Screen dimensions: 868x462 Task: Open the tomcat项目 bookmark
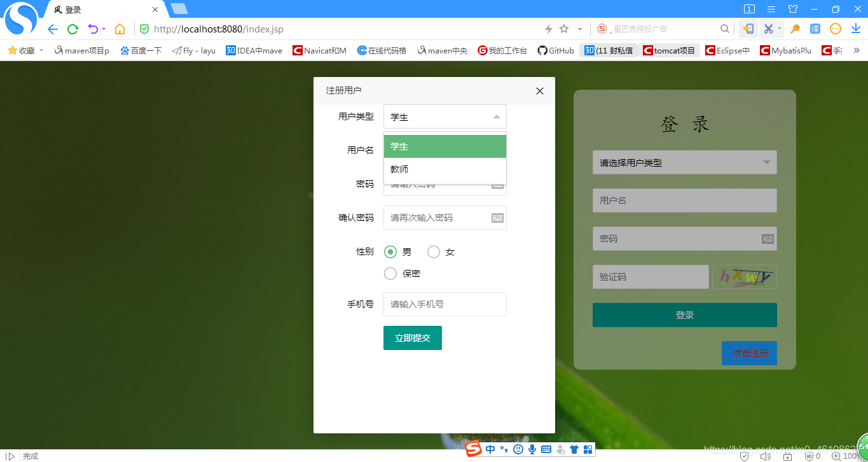pyautogui.click(x=669, y=51)
